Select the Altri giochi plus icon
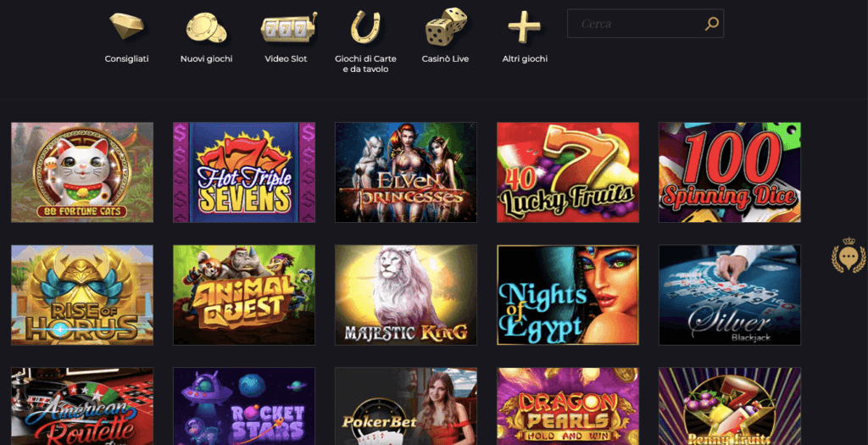 coord(524,28)
